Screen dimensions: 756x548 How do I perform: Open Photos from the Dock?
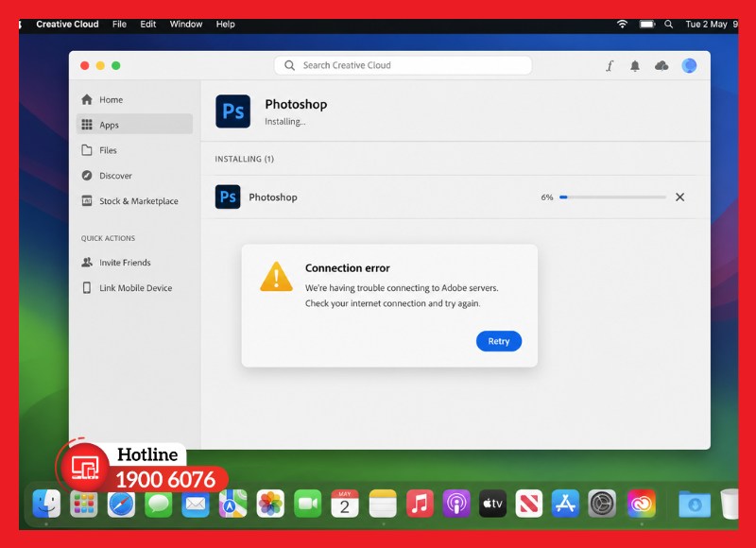(270, 504)
